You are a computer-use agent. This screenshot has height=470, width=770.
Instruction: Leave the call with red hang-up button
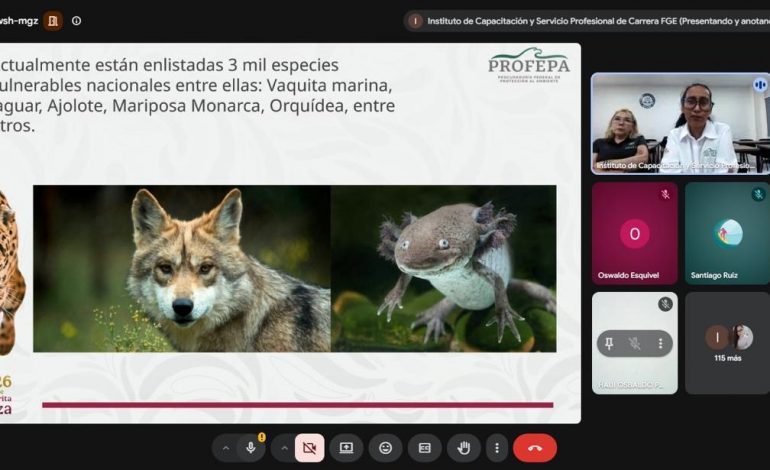[535, 448]
